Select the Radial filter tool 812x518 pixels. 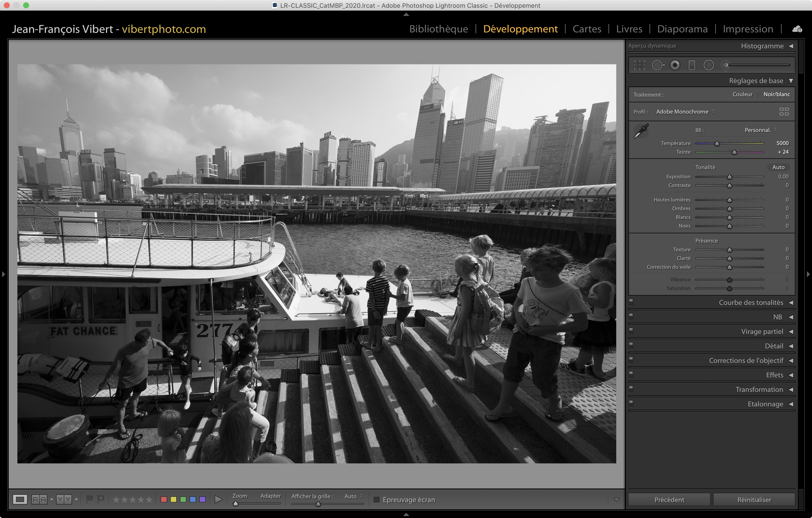tap(709, 65)
